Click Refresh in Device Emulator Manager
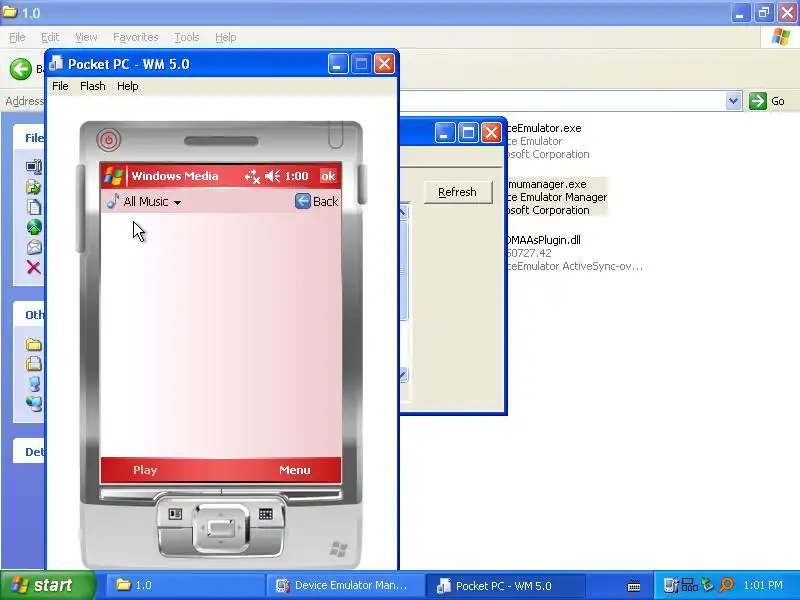Viewport: 800px width, 600px height. pos(458,192)
